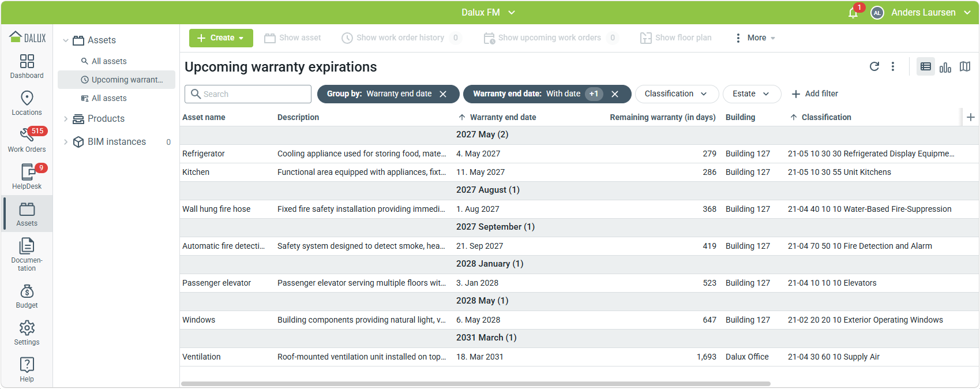Open Documentation section

27,255
